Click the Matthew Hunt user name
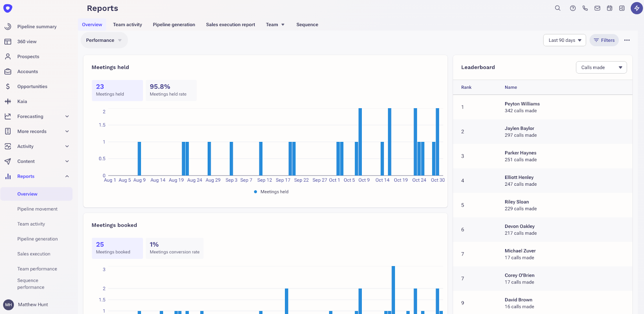Viewport: 644px width, 314px height. (x=33, y=305)
